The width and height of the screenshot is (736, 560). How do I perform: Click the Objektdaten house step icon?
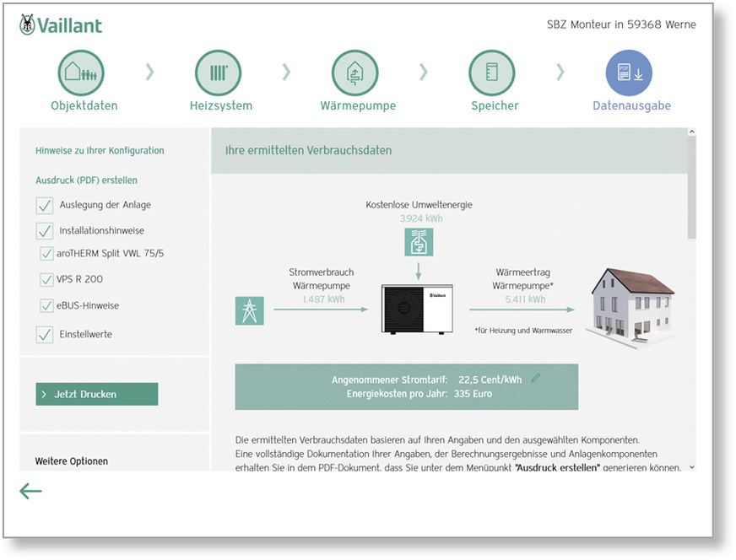pos(81,73)
